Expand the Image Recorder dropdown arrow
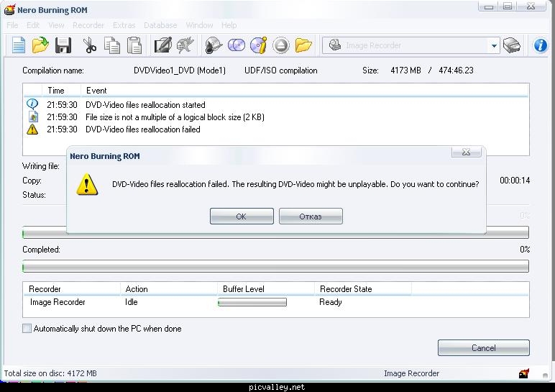This screenshot has height=392, width=555. 494,46
